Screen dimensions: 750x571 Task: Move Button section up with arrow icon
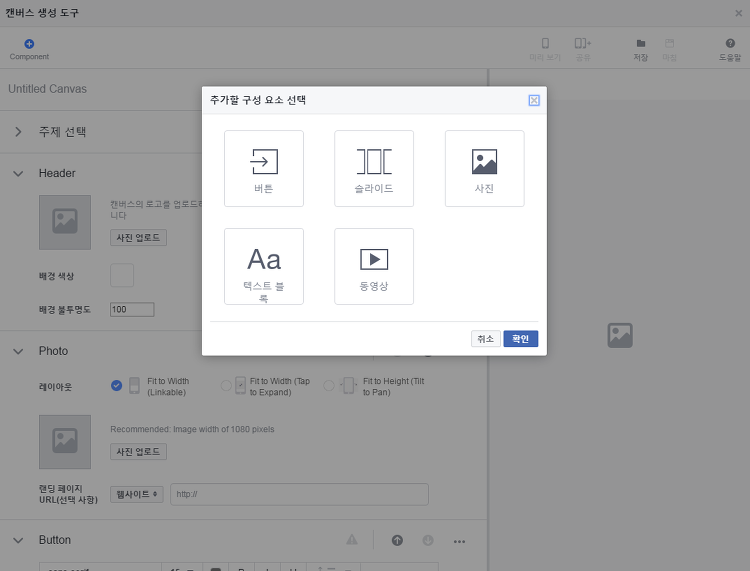tap(397, 540)
